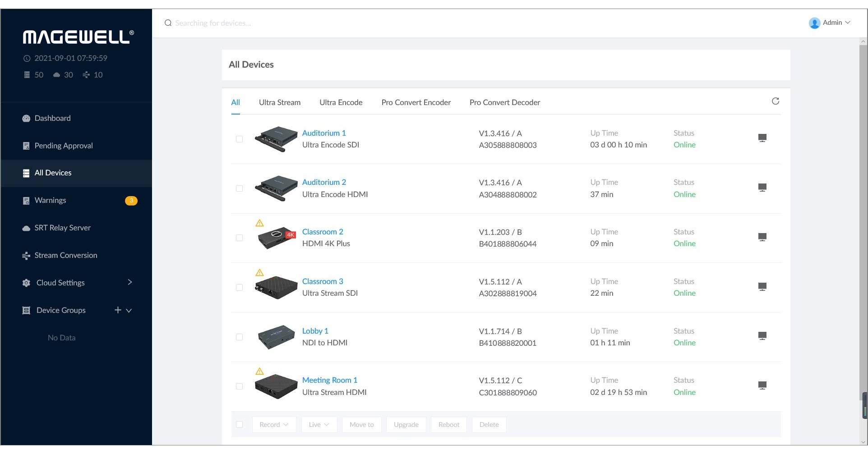Check the select-all checkbox in the bottom bar
Screen dimensions: 868x454
pyautogui.click(x=240, y=424)
